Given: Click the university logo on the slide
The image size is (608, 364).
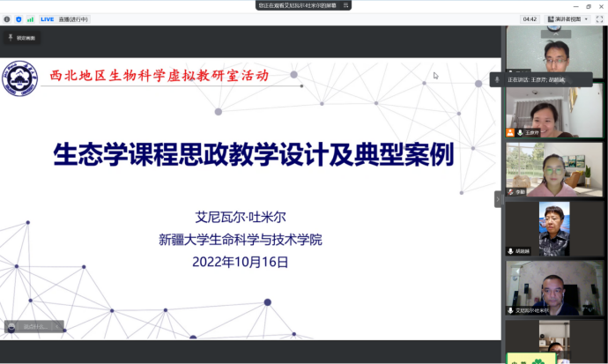Looking at the screenshot, I should pyautogui.click(x=19, y=80).
